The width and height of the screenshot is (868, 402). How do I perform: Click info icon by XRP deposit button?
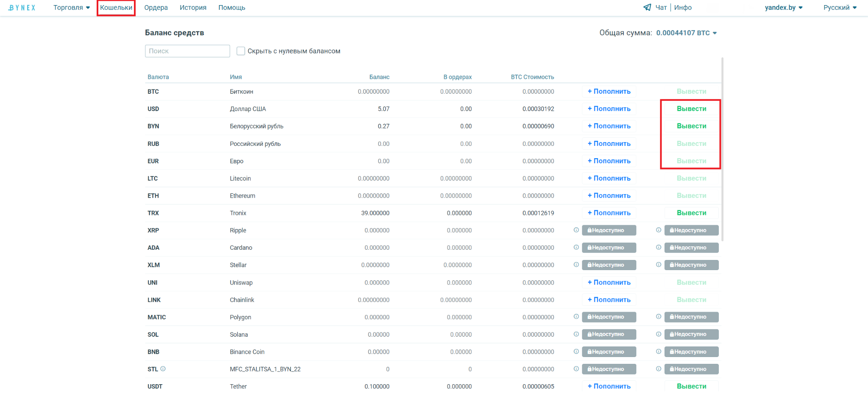(x=576, y=230)
